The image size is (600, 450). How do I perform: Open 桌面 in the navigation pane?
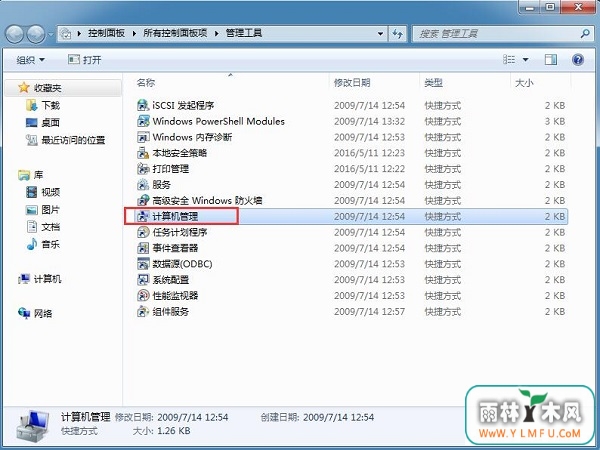pyautogui.click(x=42, y=122)
